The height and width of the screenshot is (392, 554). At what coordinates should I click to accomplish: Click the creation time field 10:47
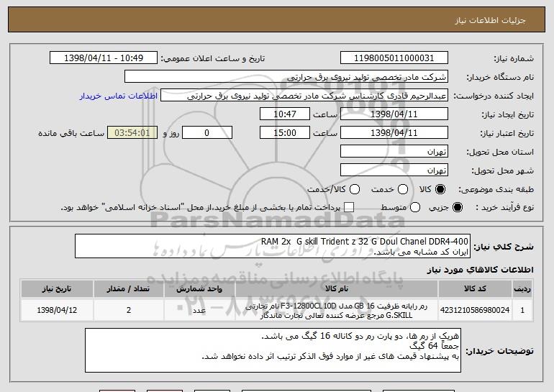pyautogui.click(x=285, y=114)
